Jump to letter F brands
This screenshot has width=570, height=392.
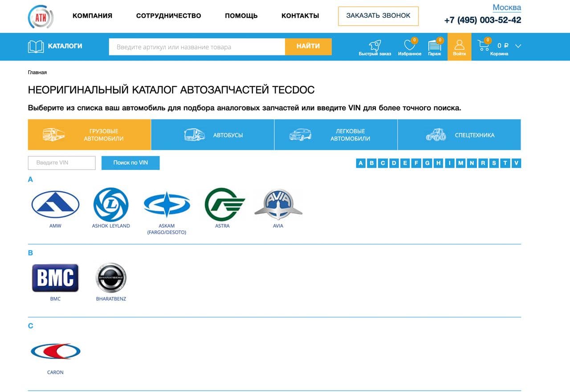click(416, 163)
